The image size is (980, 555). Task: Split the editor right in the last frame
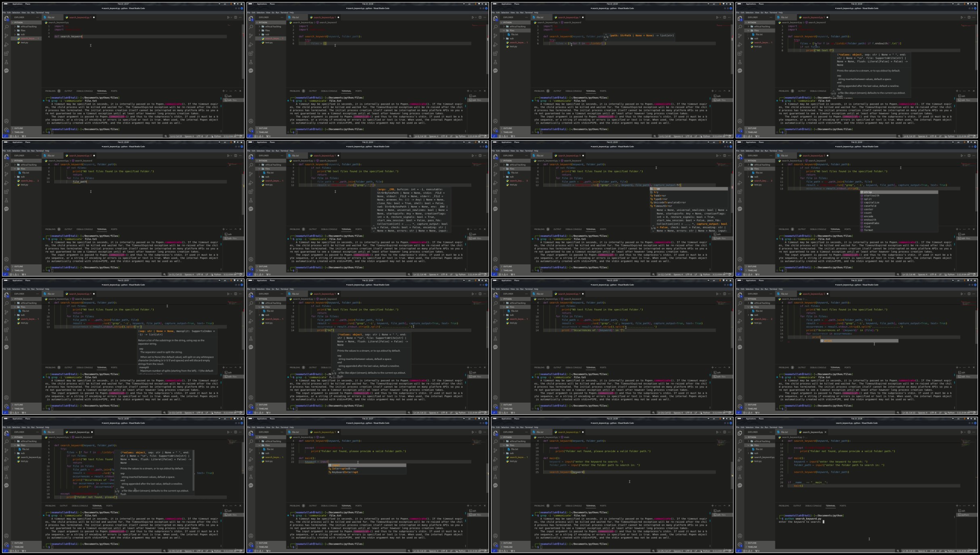[969, 432]
